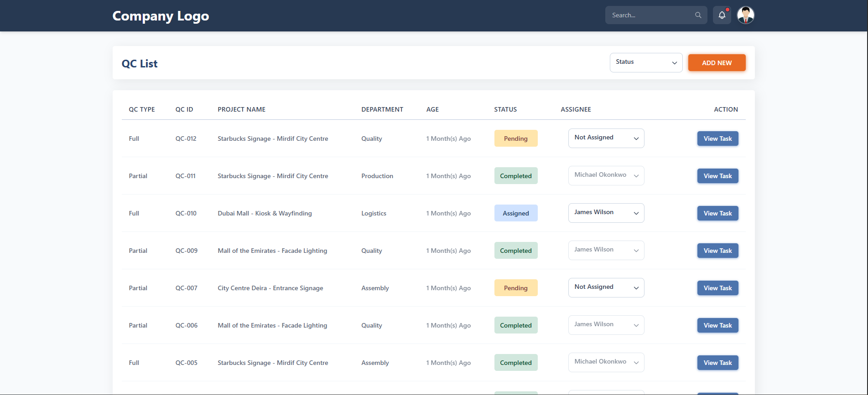Open assignee dropdown for QC-006
This screenshot has height=395, width=868.
click(x=606, y=325)
